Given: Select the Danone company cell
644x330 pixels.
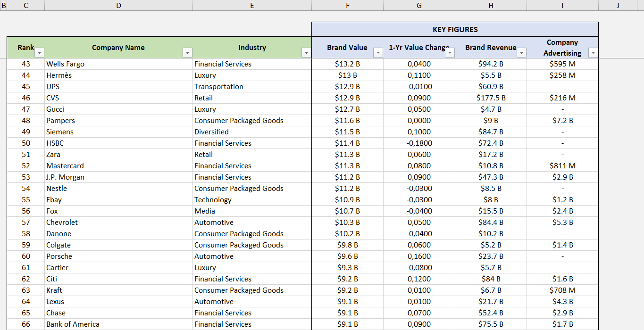Looking at the screenshot, I should point(118,234).
